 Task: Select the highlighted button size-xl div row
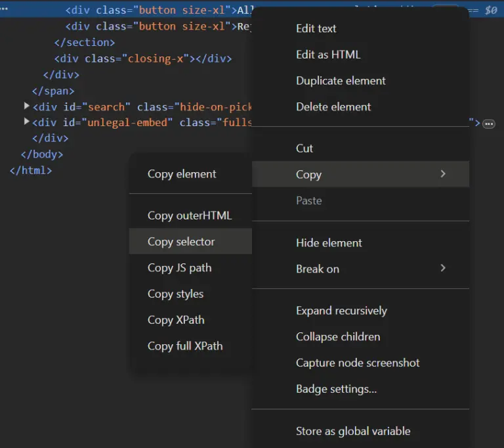pos(159,10)
